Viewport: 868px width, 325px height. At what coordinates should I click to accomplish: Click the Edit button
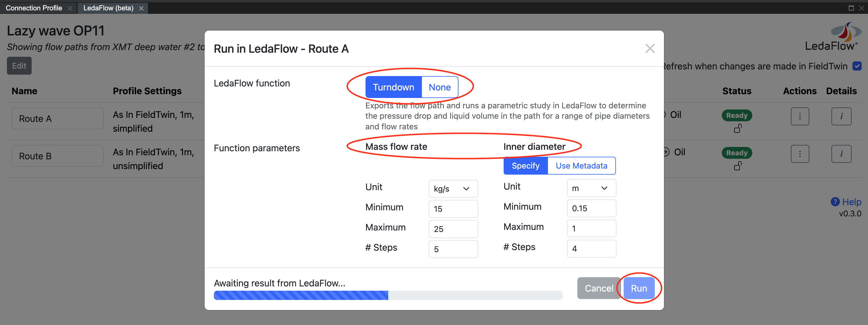point(19,66)
